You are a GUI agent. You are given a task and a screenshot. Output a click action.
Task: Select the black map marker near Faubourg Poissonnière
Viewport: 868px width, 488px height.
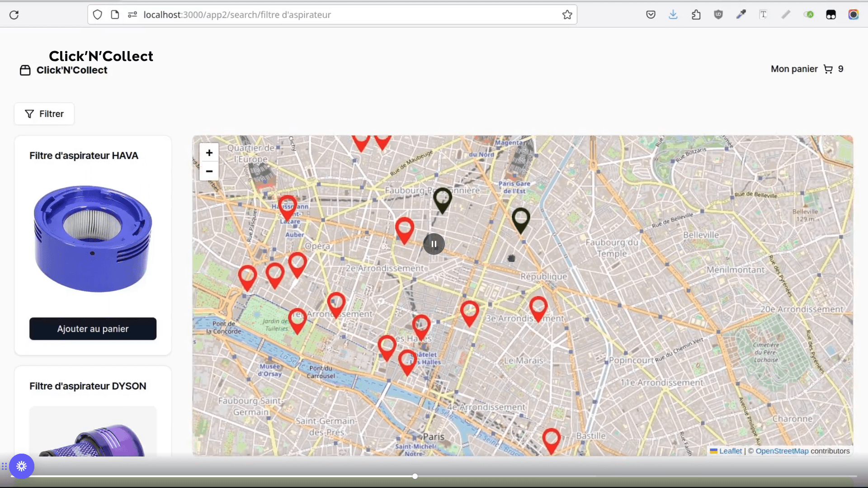pos(443,201)
